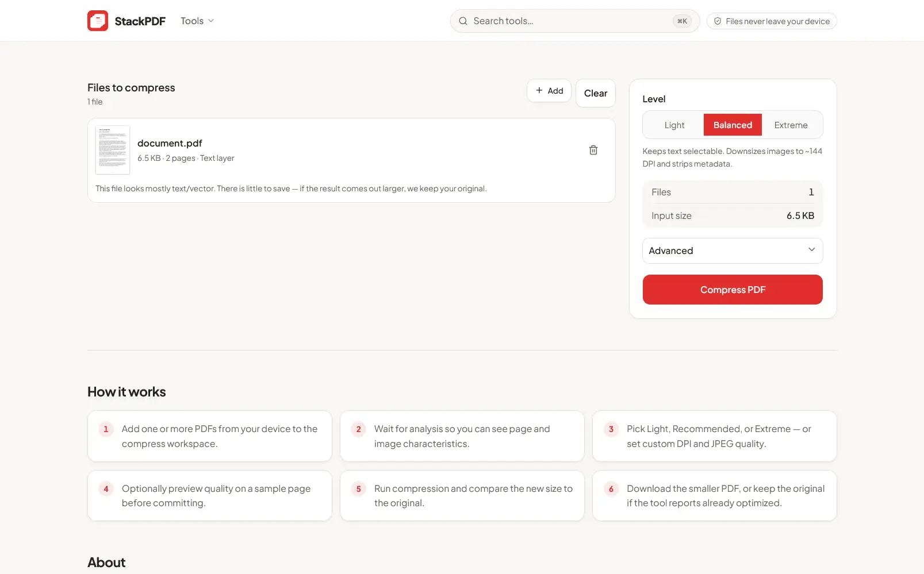Click the Files count row
Image resolution: width=924 pixels, height=574 pixels.
click(733, 192)
